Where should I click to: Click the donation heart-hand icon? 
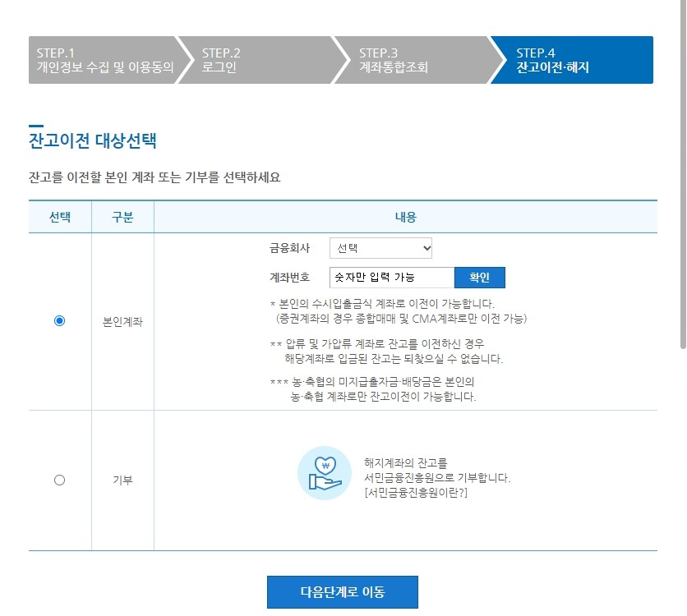click(x=325, y=473)
